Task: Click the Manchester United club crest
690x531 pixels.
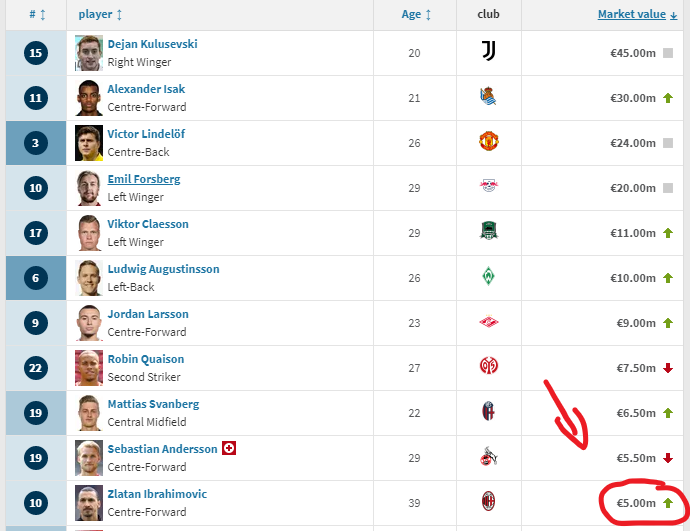Action: [x=488, y=142]
